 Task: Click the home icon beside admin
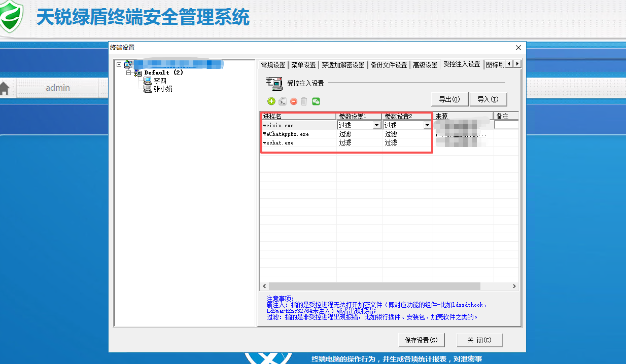point(4,88)
